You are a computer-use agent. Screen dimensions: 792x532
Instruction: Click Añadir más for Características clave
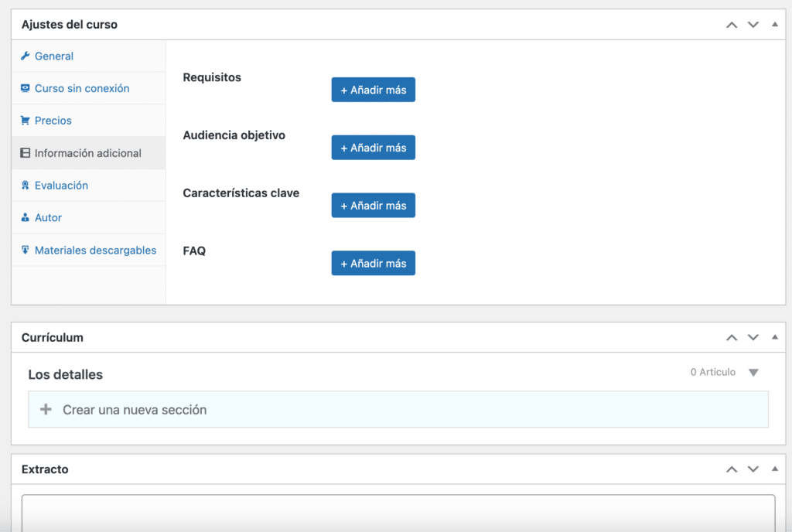[373, 205]
